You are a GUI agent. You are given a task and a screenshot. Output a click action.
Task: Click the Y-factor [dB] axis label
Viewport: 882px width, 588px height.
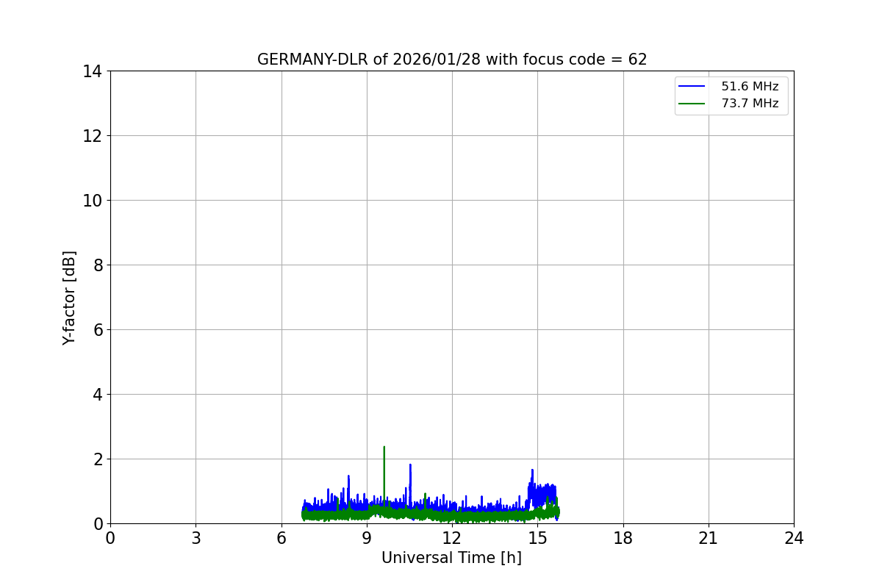(x=69, y=298)
